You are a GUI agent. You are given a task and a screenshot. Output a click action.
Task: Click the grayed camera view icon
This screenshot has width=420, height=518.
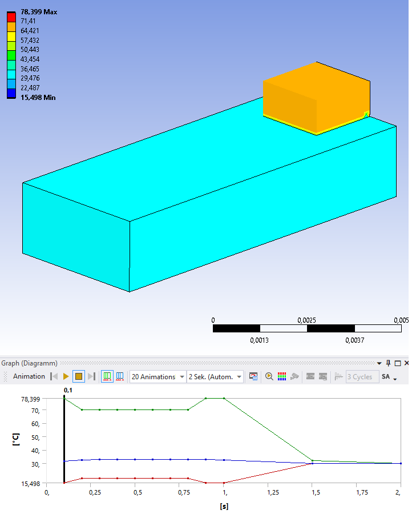(294, 376)
